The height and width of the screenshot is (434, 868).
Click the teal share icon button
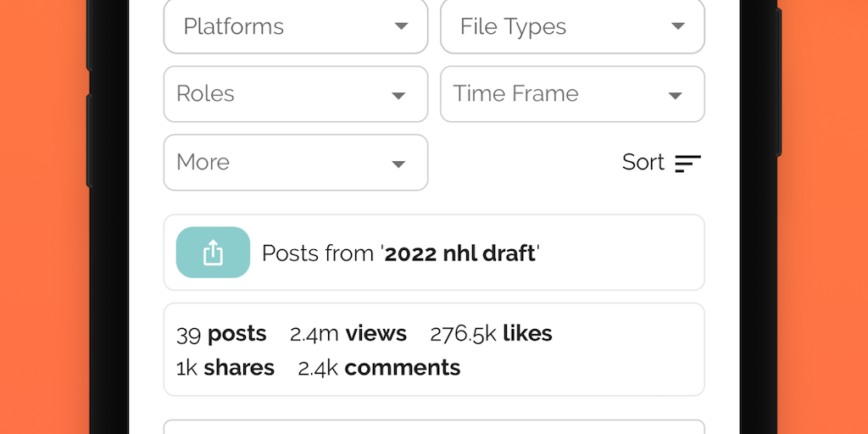(213, 253)
